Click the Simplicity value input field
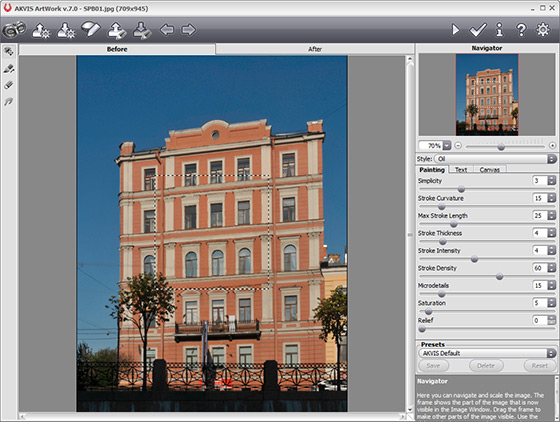The height and width of the screenshot is (422, 560). (540, 181)
